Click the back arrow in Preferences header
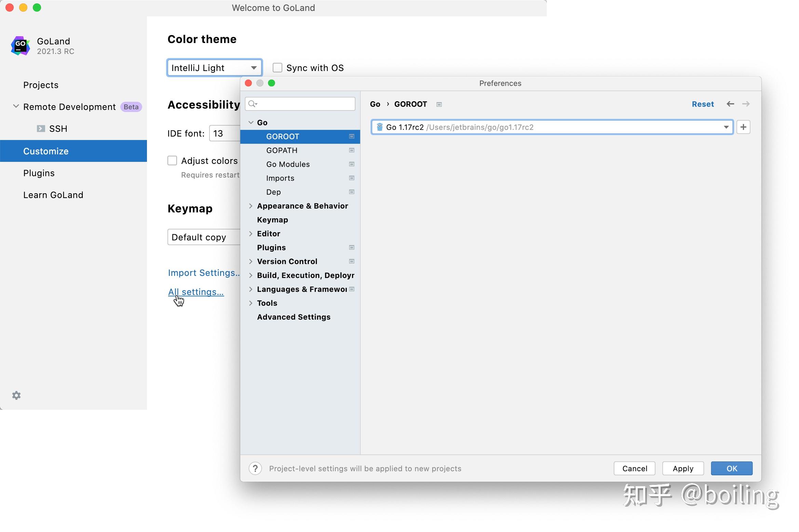 730,104
